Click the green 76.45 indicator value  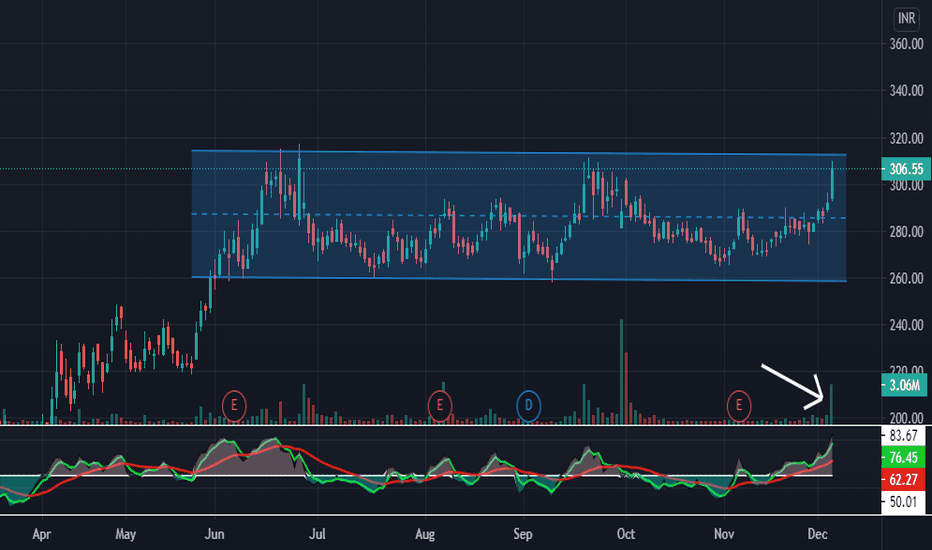(903, 458)
